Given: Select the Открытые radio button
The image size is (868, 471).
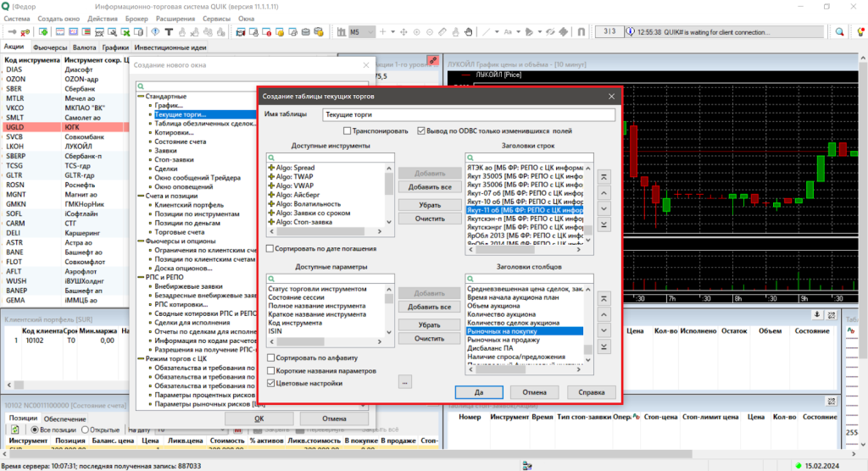Looking at the screenshot, I should coord(86,429).
